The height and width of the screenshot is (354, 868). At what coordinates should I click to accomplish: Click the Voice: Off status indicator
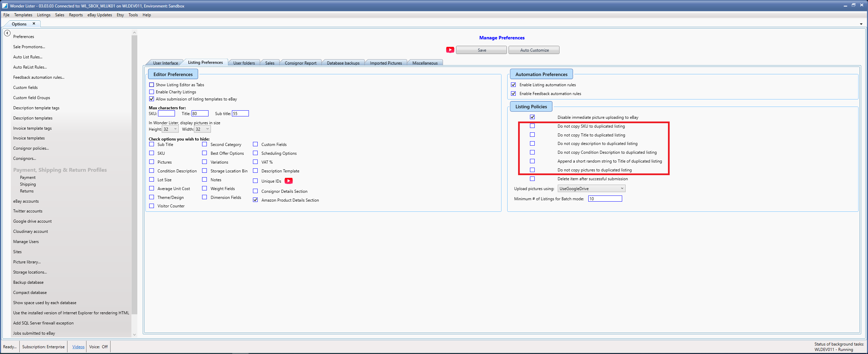click(x=98, y=347)
